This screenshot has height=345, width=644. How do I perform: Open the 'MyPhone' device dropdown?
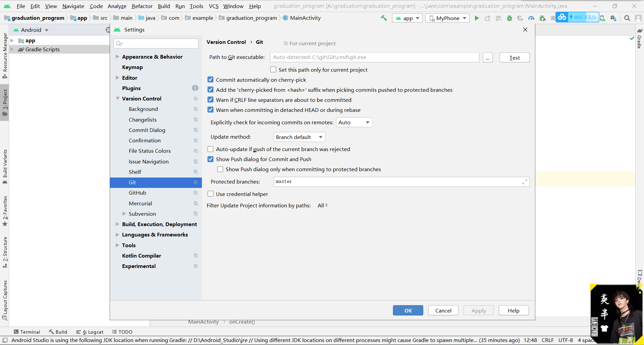(447, 18)
